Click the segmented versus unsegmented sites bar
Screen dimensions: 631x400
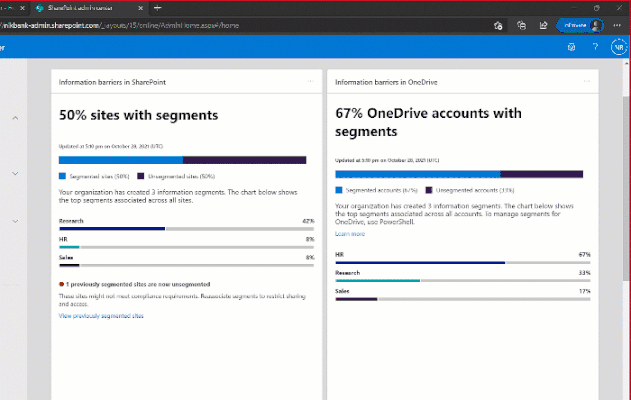point(182,160)
